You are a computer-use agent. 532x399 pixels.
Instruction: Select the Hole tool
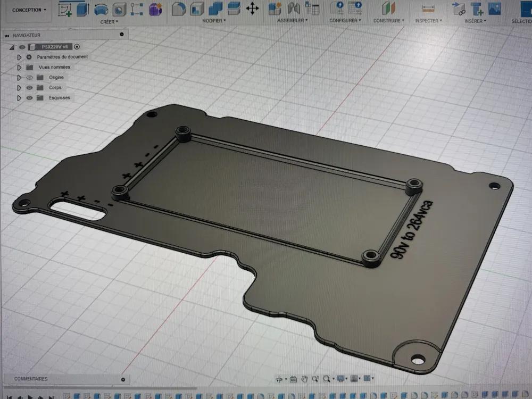(119, 10)
